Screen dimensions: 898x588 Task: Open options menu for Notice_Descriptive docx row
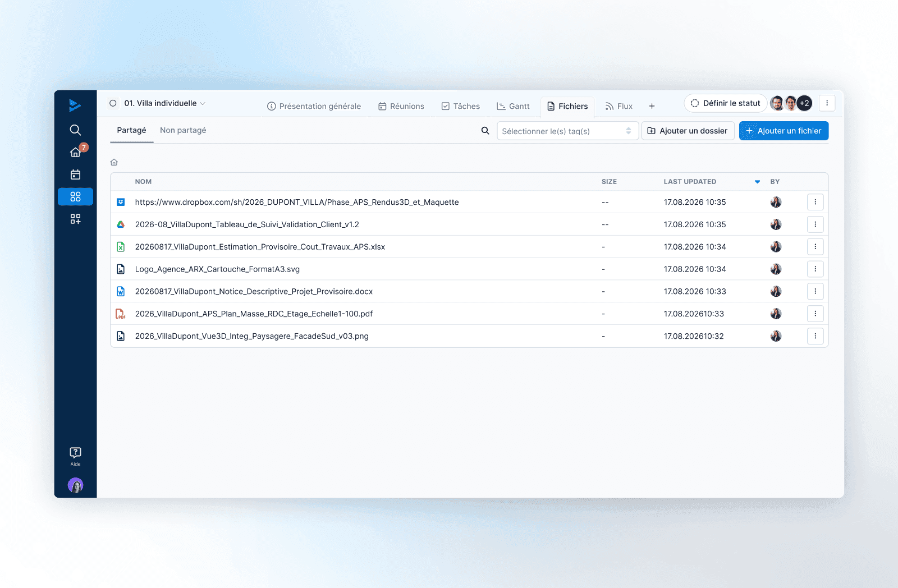click(x=815, y=291)
